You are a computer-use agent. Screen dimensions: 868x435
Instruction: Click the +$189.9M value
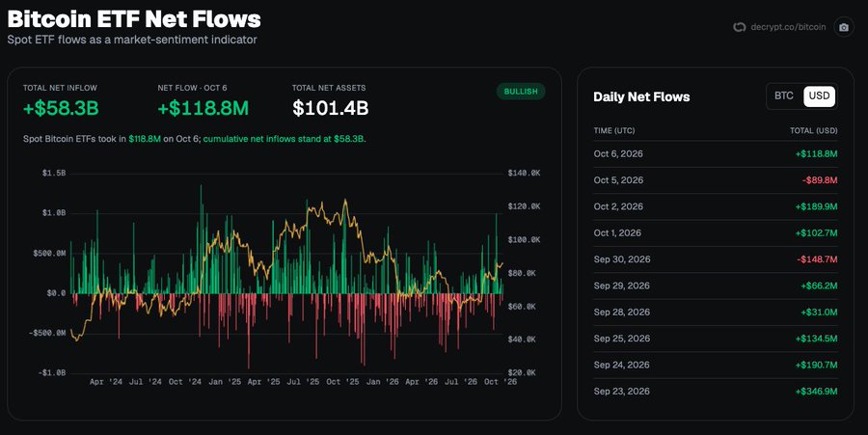pyautogui.click(x=817, y=206)
